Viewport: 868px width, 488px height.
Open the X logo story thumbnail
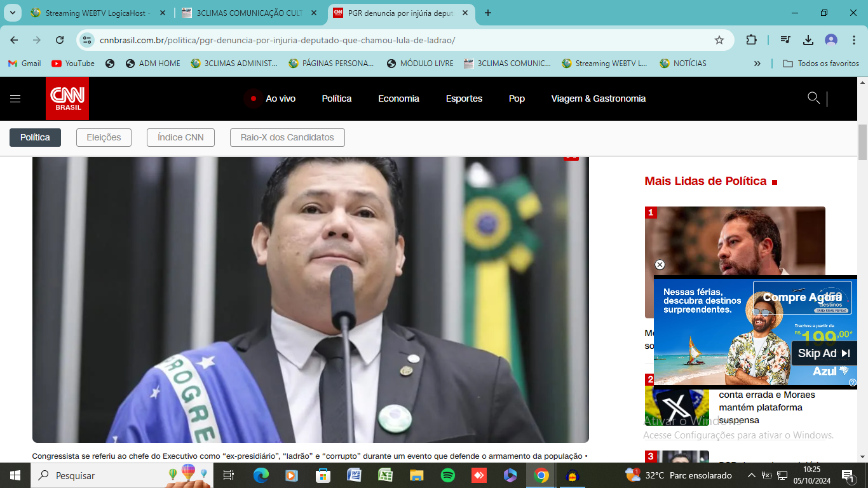677,407
